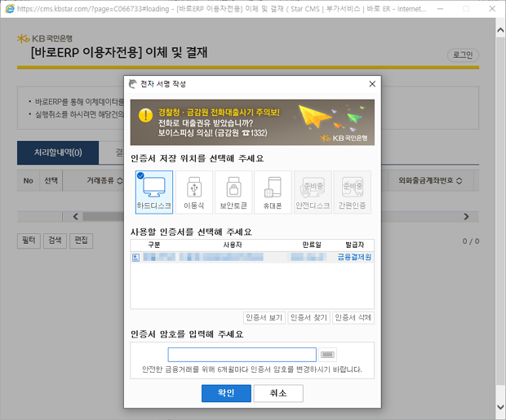
Task: Click the 만료일 column header
Action: coord(312,245)
